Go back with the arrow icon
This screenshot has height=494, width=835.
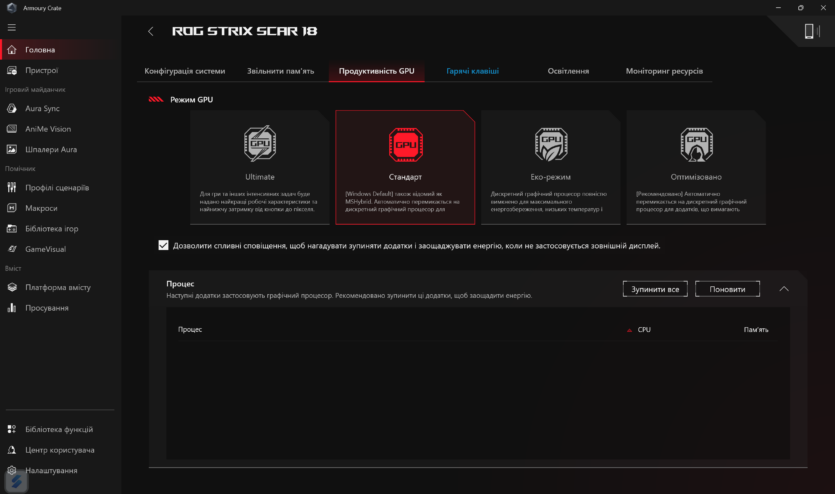click(151, 31)
